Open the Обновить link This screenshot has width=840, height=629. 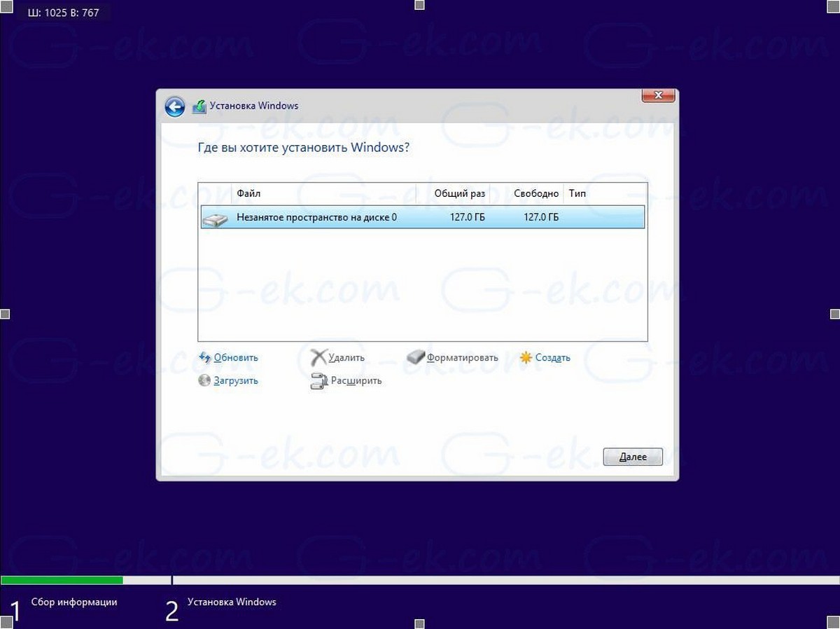pyautogui.click(x=236, y=357)
